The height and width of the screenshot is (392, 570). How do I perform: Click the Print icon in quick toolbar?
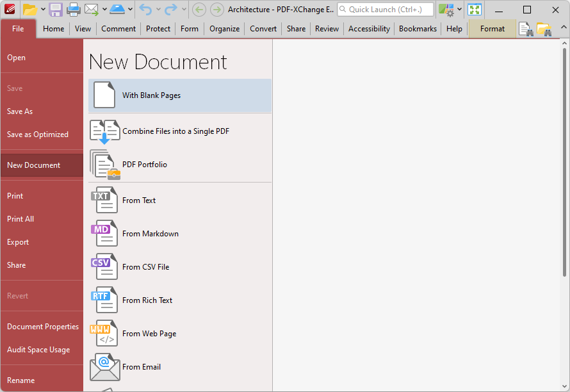74,10
